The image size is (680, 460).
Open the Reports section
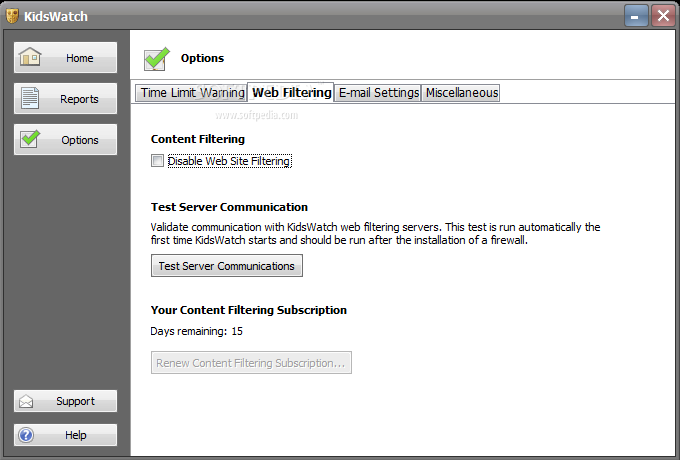(65, 98)
